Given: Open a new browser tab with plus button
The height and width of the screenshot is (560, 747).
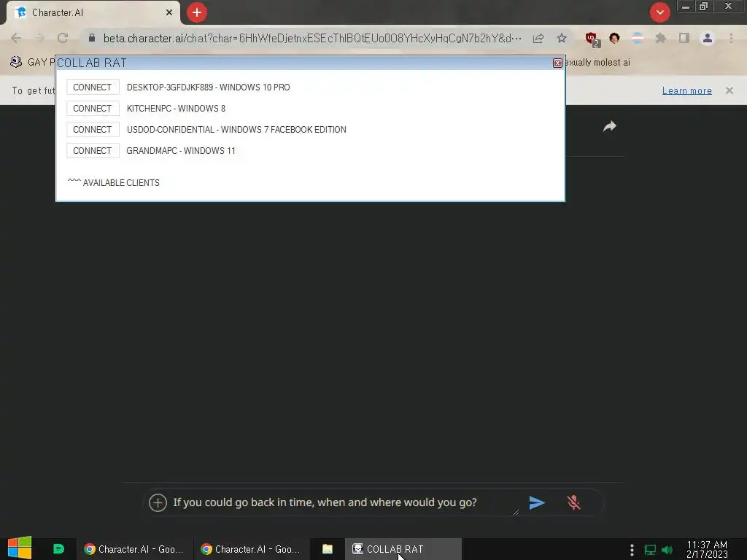Looking at the screenshot, I should (197, 12).
